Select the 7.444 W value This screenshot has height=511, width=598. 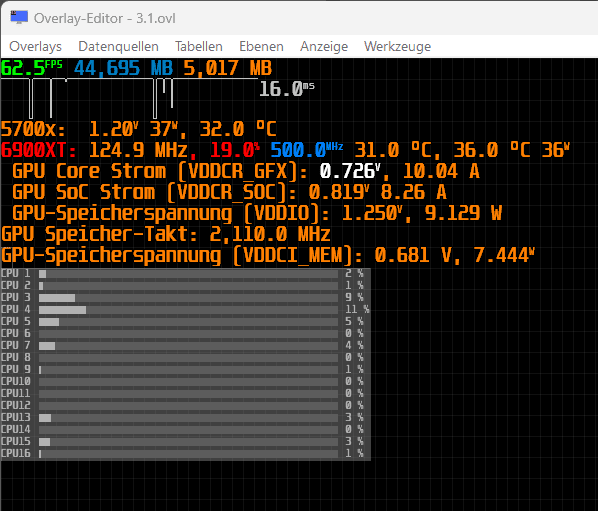pyautogui.click(x=504, y=255)
